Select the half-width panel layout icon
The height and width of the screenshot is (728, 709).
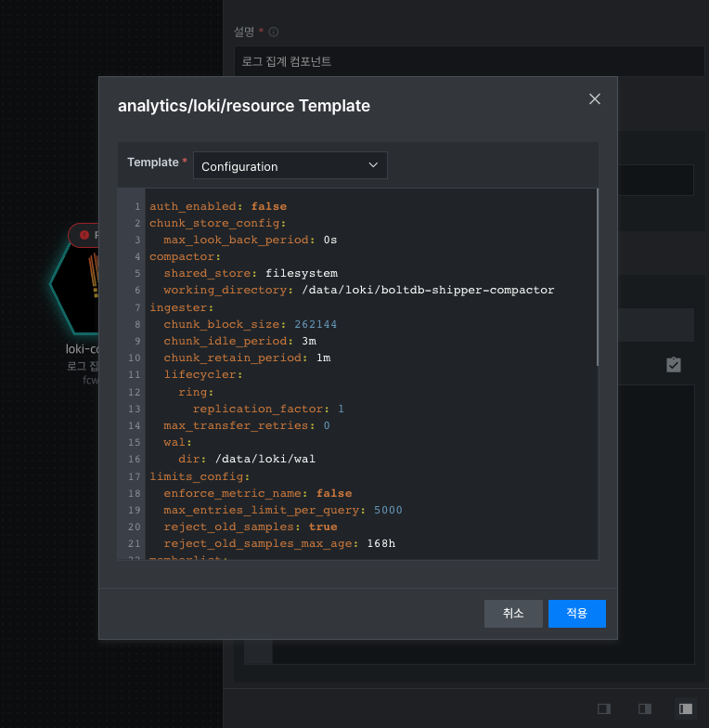(x=644, y=708)
